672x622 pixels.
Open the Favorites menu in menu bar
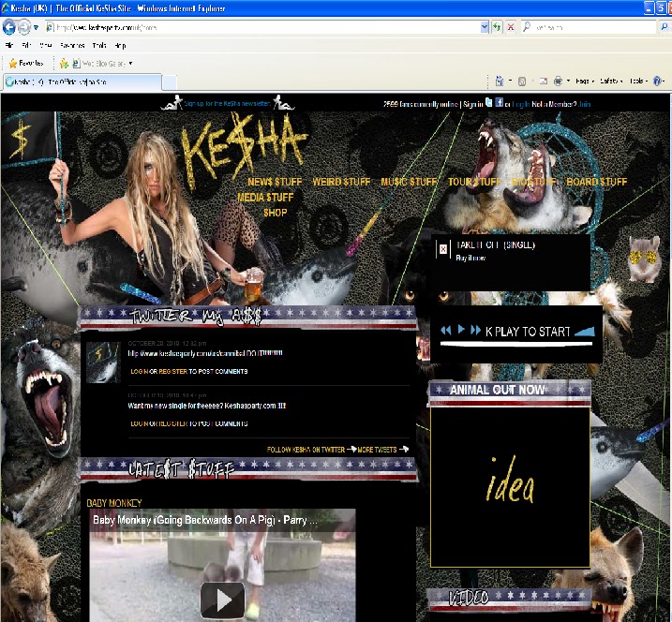point(72,45)
